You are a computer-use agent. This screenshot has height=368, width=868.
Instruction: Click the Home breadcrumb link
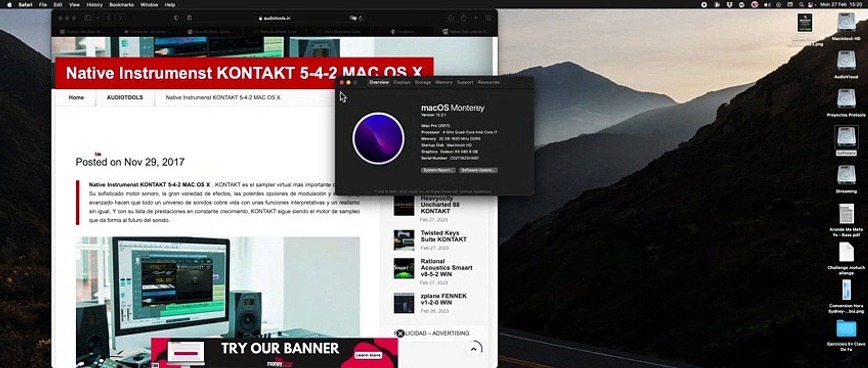(76, 98)
